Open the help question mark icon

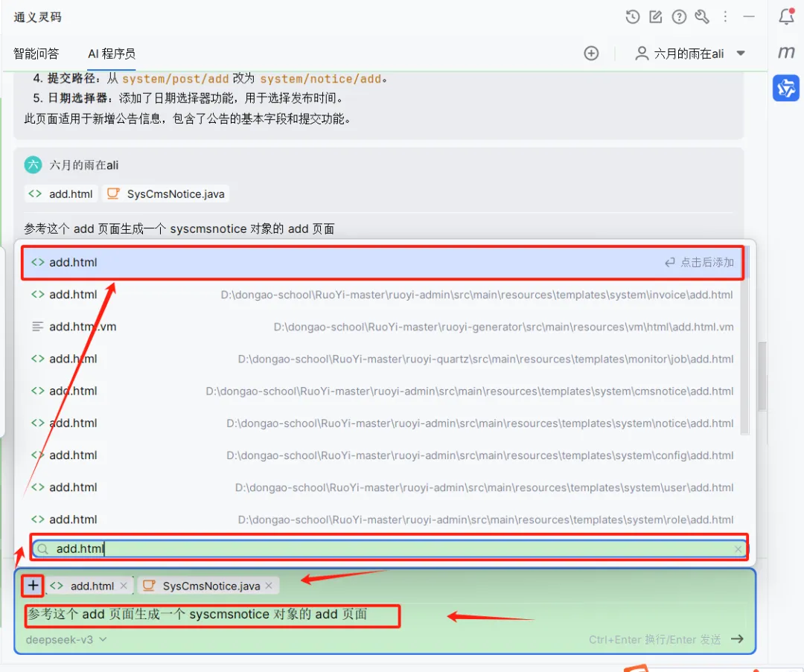[679, 17]
